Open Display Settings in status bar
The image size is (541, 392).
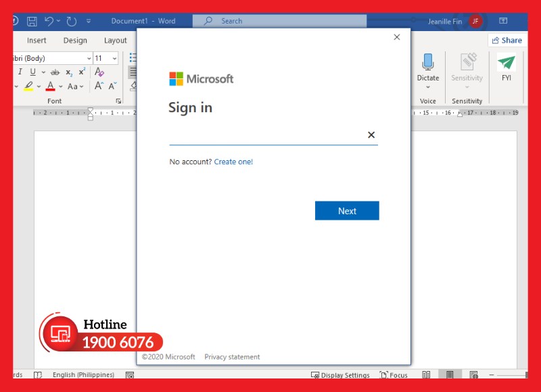pos(340,374)
